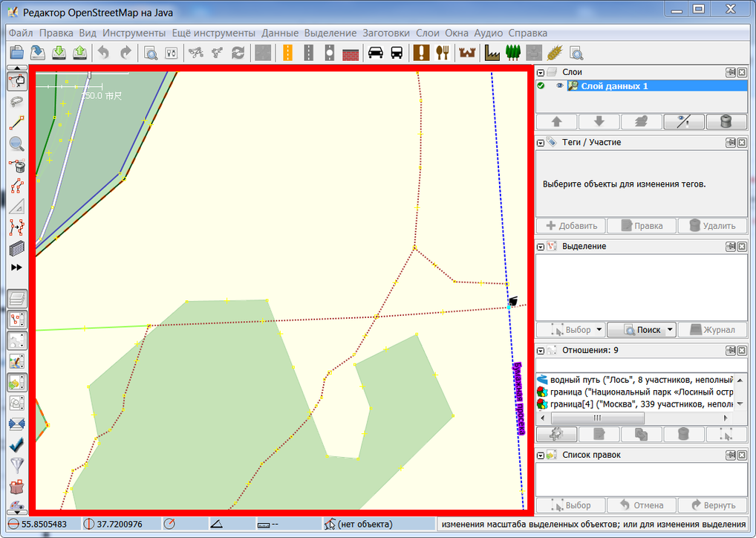756x538 pixels.
Task: Select the Draw nodes tool
Action: pyautogui.click(x=16, y=123)
